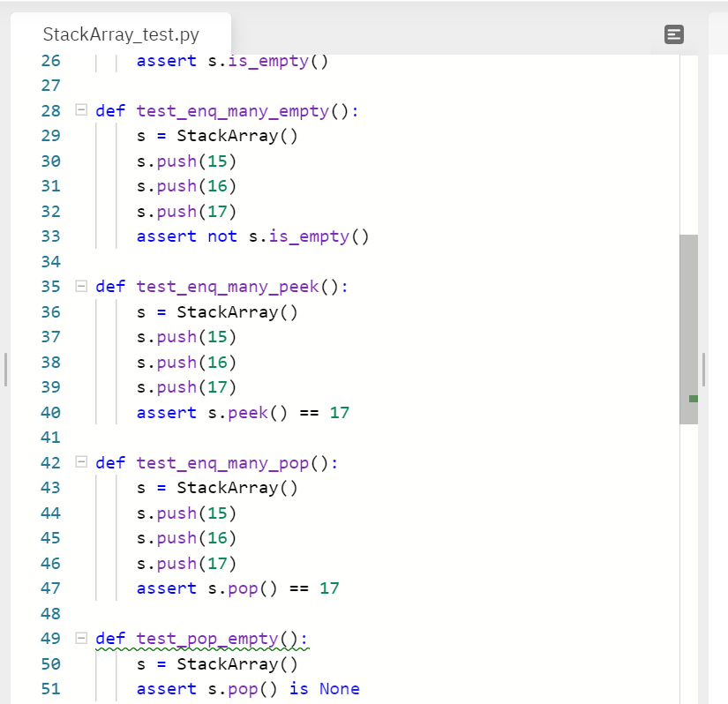
Task: Click line number 40 in the gutter
Action: 50,412
